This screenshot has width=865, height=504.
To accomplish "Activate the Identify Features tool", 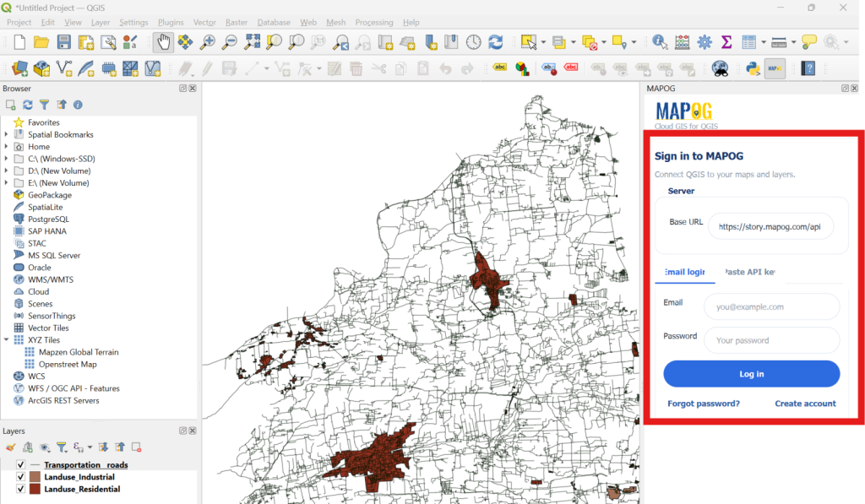I will coord(660,42).
